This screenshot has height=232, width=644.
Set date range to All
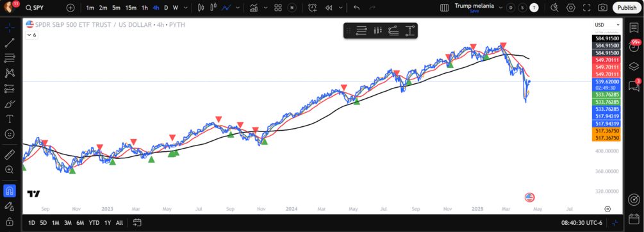point(119,223)
